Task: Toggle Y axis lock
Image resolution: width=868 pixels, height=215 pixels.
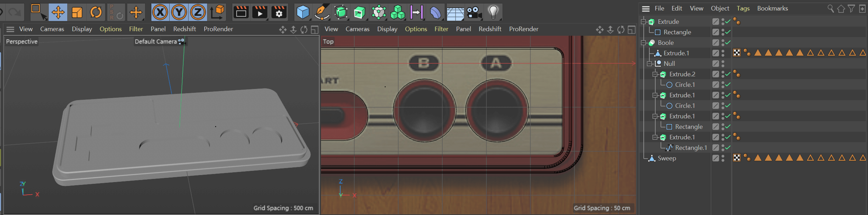Action: pyautogui.click(x=179, y=12)
